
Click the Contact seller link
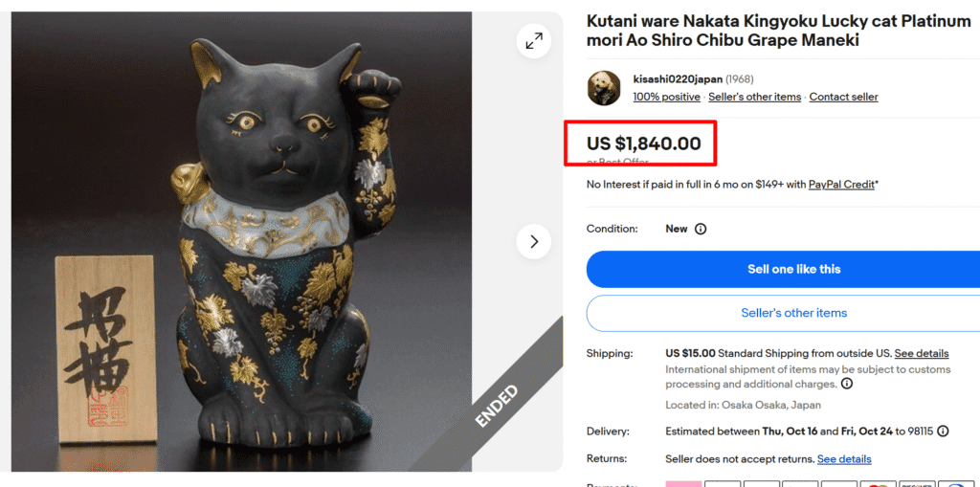tap(843, 97)
